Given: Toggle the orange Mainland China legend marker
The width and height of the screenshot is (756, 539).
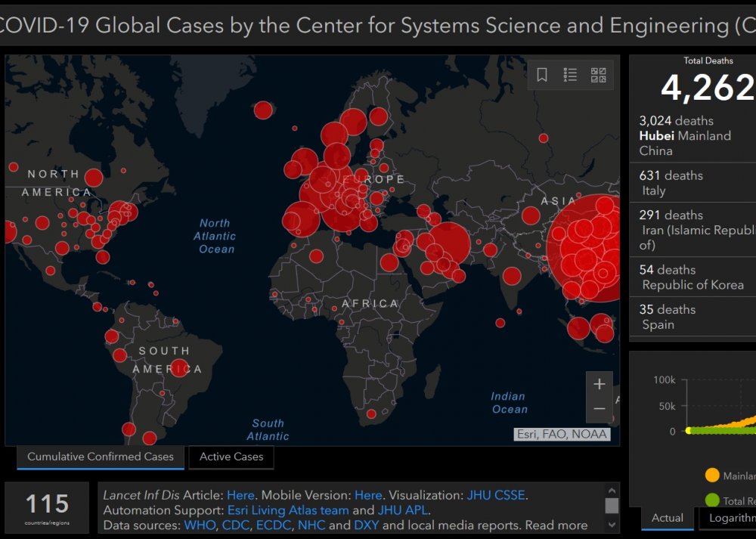Looking at the screenshot, I should [711, 475].
